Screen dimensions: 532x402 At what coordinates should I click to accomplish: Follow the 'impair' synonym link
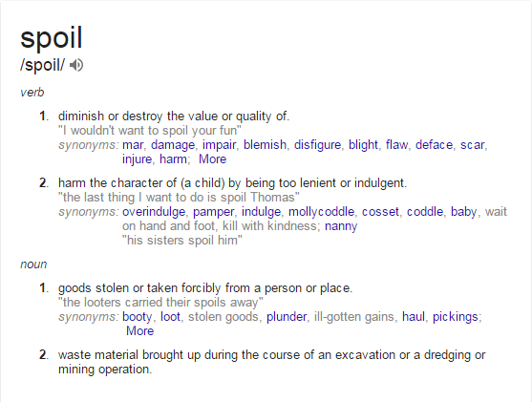coord(219,145)
